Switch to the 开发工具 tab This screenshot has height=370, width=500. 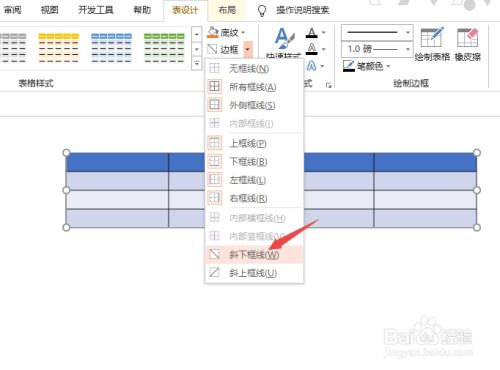pos(96,10)
